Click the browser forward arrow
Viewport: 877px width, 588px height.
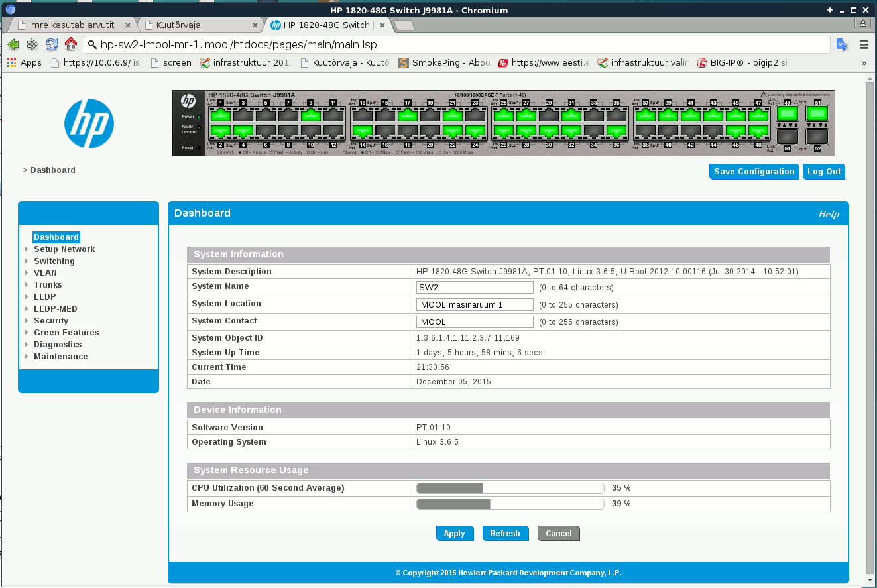click(32, 44)
